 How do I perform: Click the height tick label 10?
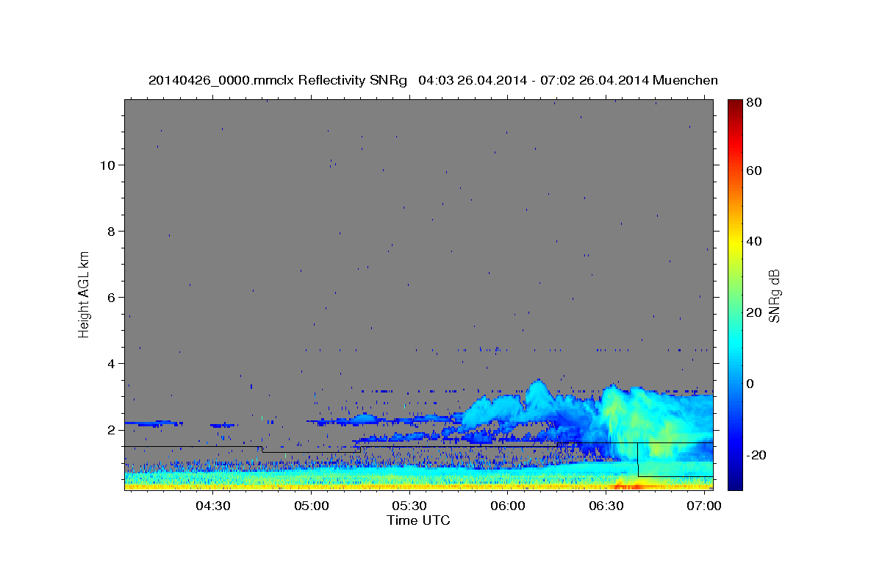pyautogui.click(x=108, y=165)
